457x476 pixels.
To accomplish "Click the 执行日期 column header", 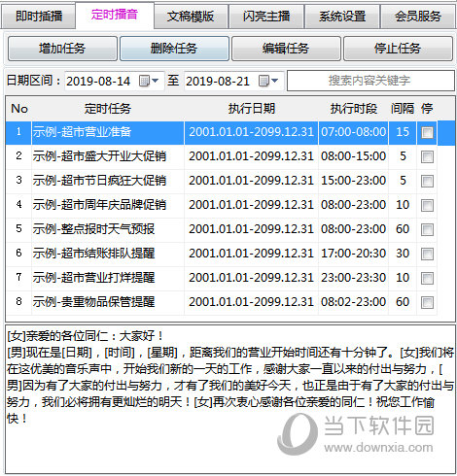I will pyautogui.click(x=251, y=109).
